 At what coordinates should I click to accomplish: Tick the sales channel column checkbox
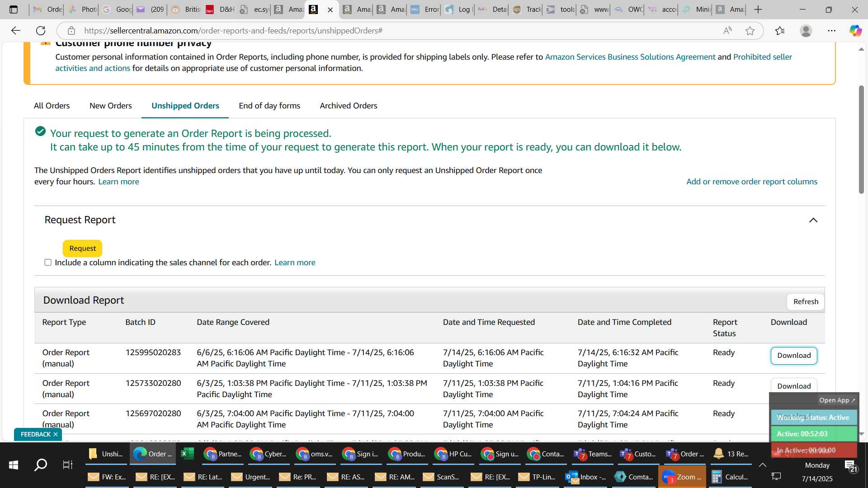coord(48,263)
